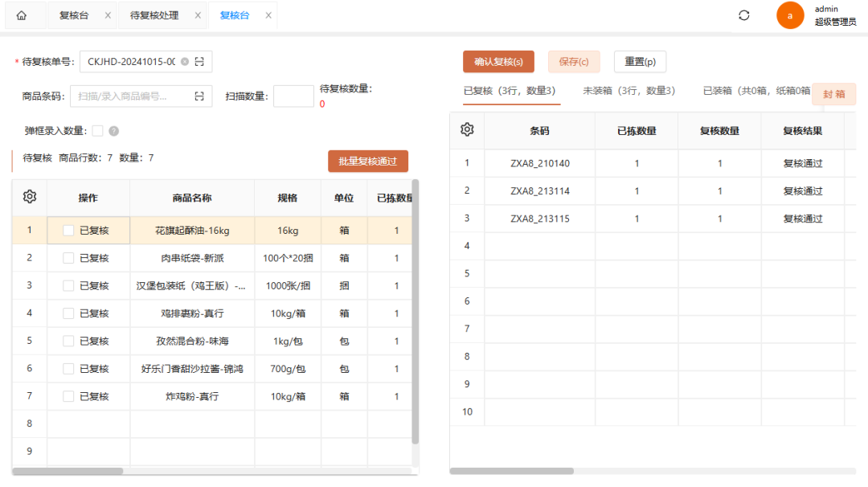This screenshot has height=487, width=868.
Task: Click the home icon tab
Action: [x=21, y=15]
